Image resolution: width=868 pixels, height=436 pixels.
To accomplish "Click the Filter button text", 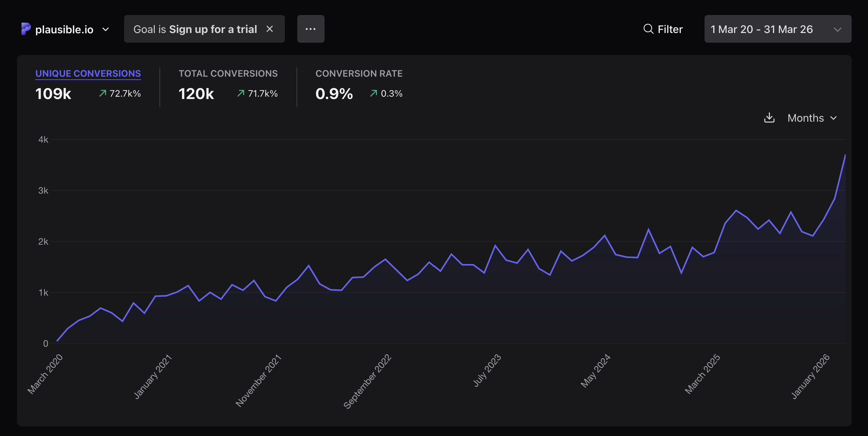I will [x=670, y=29].
